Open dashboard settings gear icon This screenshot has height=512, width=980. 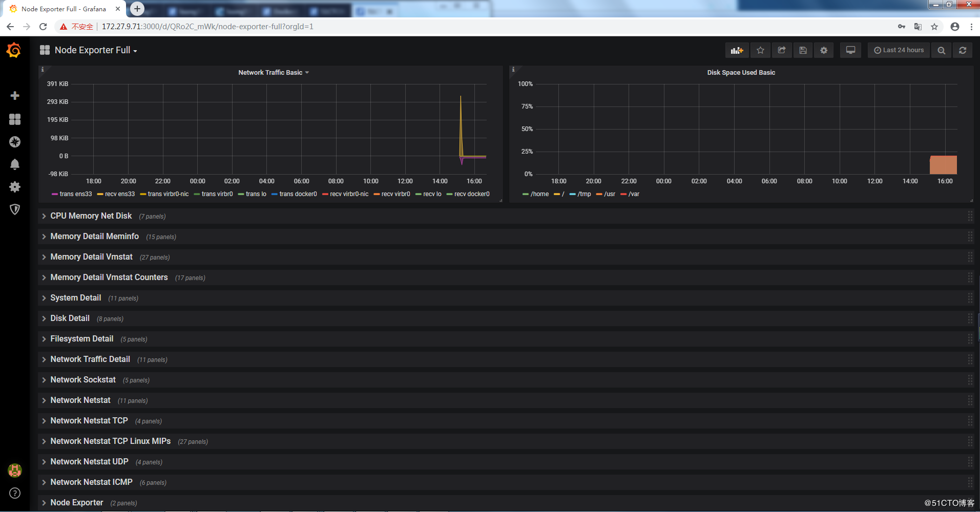[823, 50]
